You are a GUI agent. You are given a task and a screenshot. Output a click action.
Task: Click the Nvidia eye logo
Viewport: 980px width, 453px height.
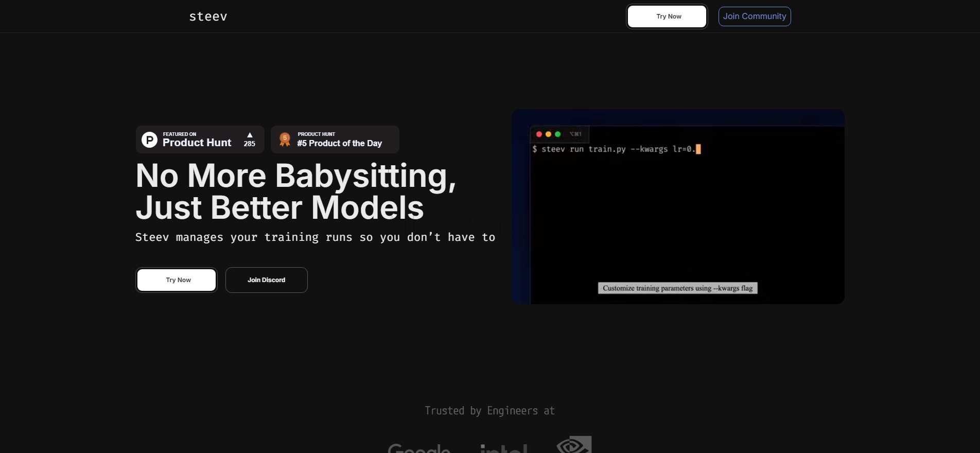click(x=574, y=444)
